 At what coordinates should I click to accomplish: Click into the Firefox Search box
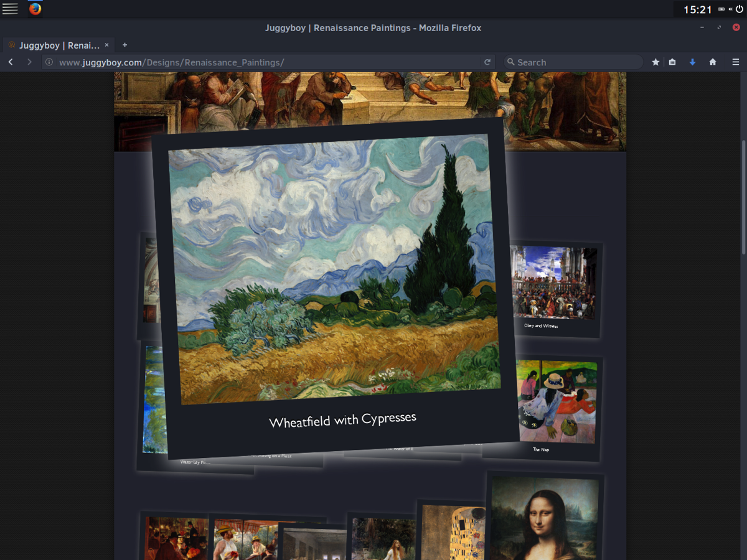coord(573,62)
